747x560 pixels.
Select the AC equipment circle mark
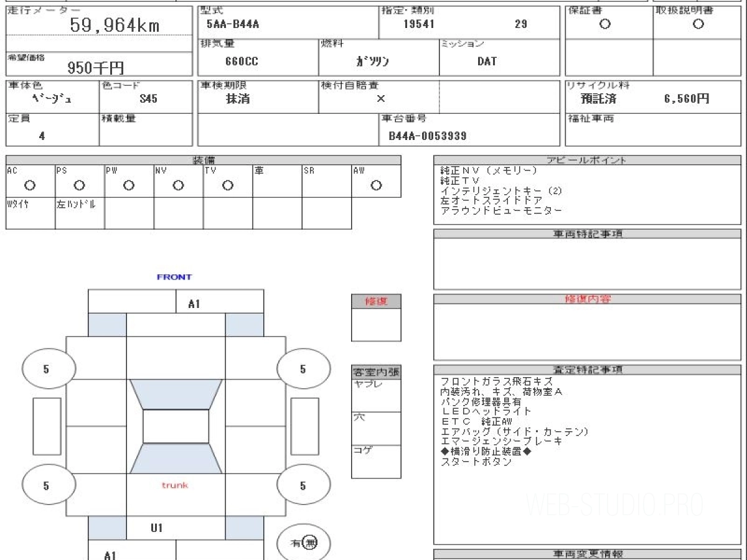click(29, 185)
